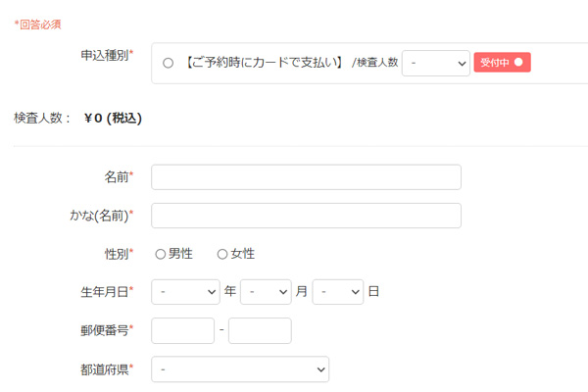Click the 都道府県 field label
The width and height of the screenshot is (588, 392).
(106, 369)
